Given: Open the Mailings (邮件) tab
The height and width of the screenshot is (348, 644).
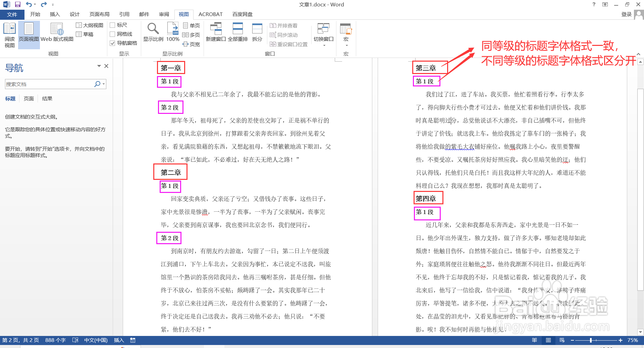Looking at the screenshot, I should point(144,14).
